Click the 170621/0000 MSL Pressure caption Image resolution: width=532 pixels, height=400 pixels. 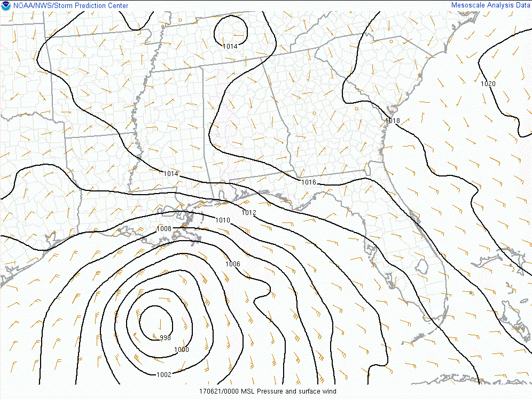pyautogui.click(x=268, y=391)
